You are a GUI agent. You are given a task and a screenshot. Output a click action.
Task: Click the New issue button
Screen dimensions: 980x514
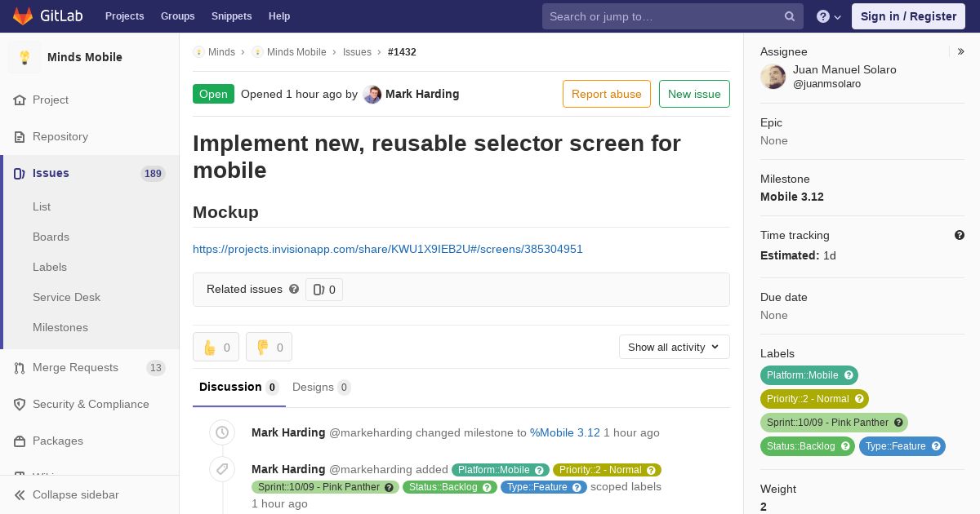coord(694,94)
